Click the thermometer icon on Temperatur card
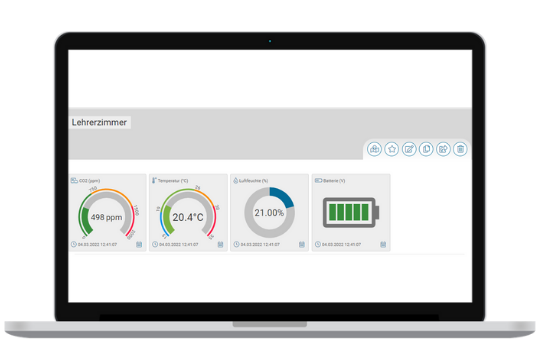 click(154, 181)
